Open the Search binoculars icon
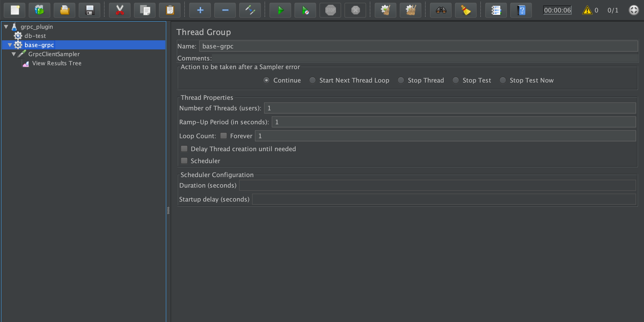Image resolution: width=644 pixels, height=322 pixels. [441, 10]
